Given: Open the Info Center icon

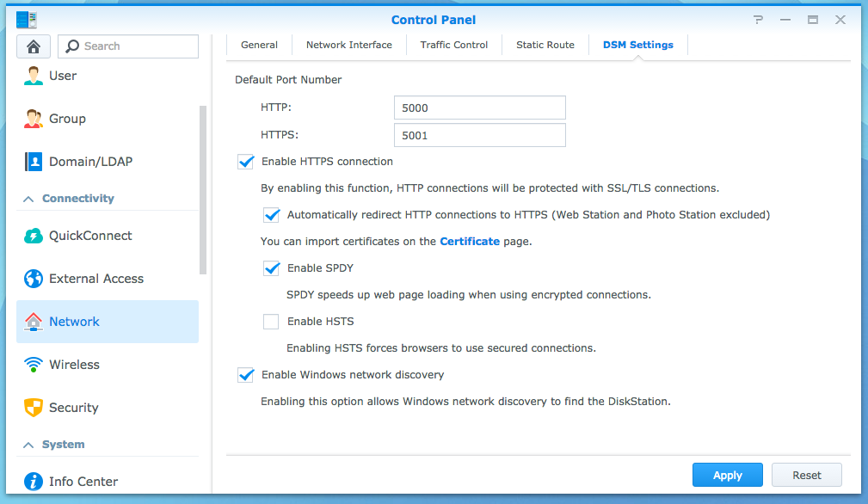Looking at the screenshot, I should tap(34, 482).
